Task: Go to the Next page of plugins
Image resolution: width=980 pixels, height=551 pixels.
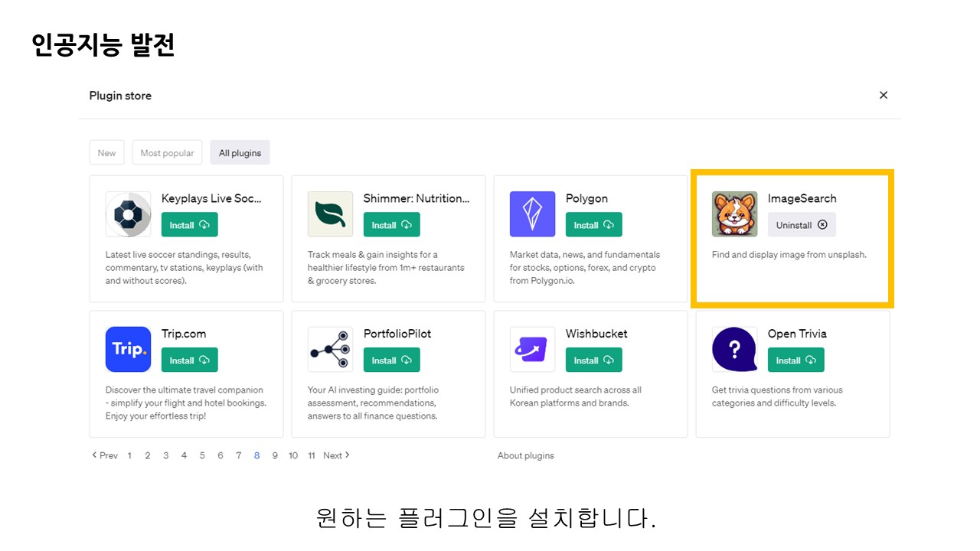Action: (x=337, y=455)
